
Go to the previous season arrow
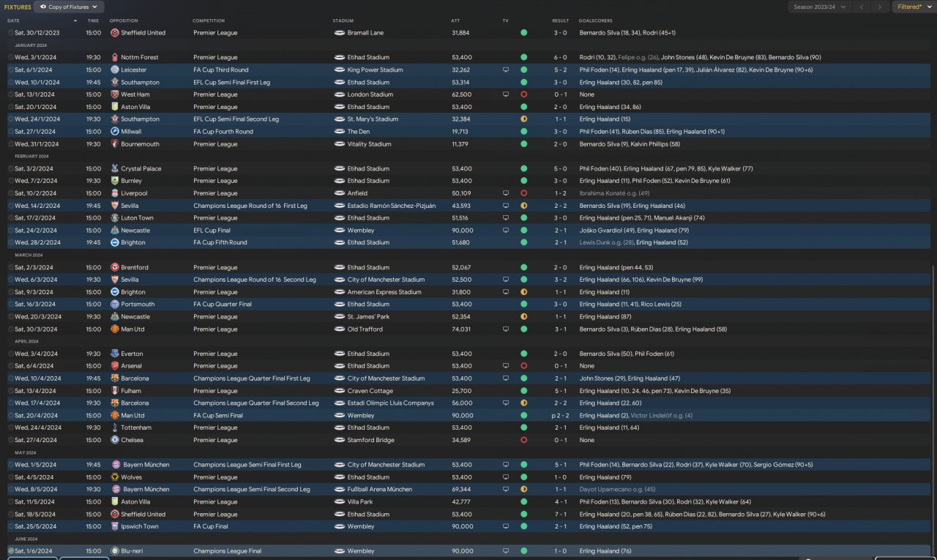862,7
